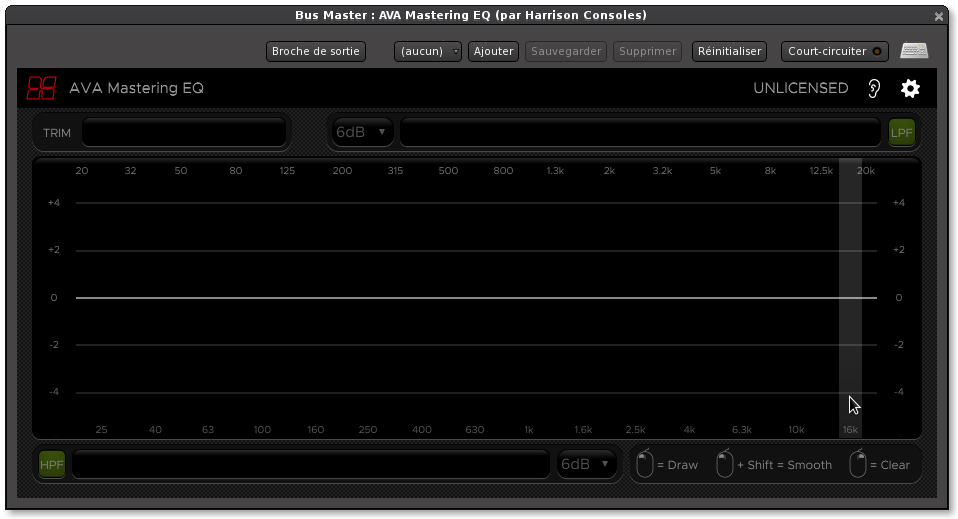Open the settings gear in AVA Mastering EQ

910,89
